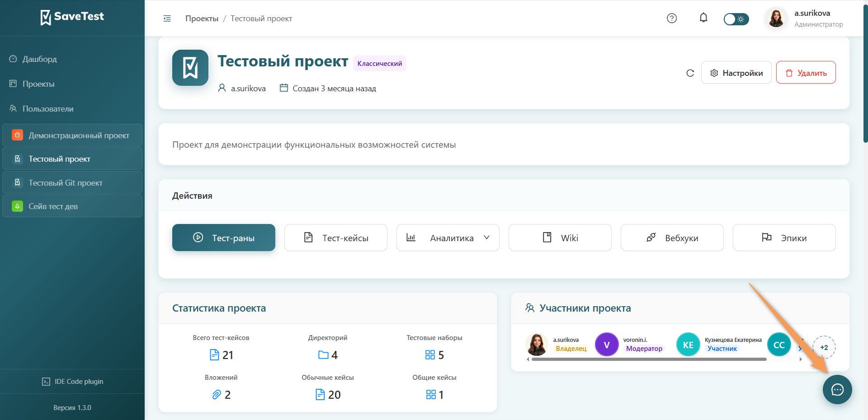The width and height of the screenshot is (868, 420).
Task: Go to Пользователи in sidebar
Action: [x=48, y=109]
